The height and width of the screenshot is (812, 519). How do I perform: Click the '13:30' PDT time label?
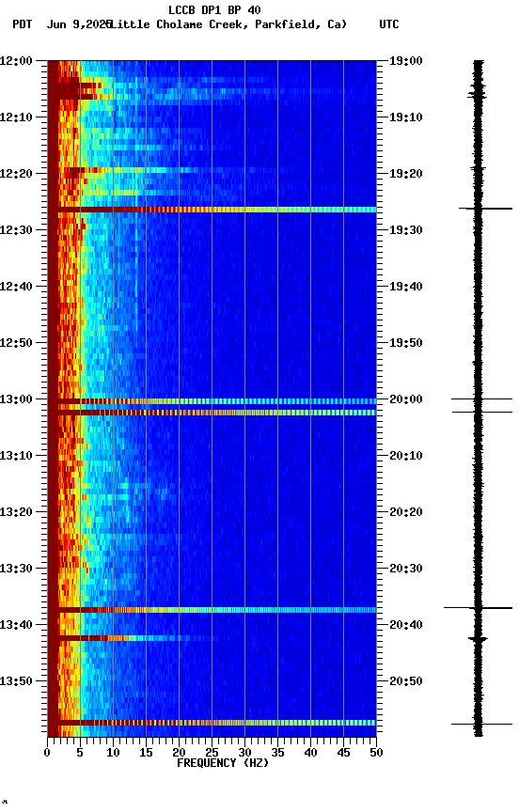click(x=16, y=569)
